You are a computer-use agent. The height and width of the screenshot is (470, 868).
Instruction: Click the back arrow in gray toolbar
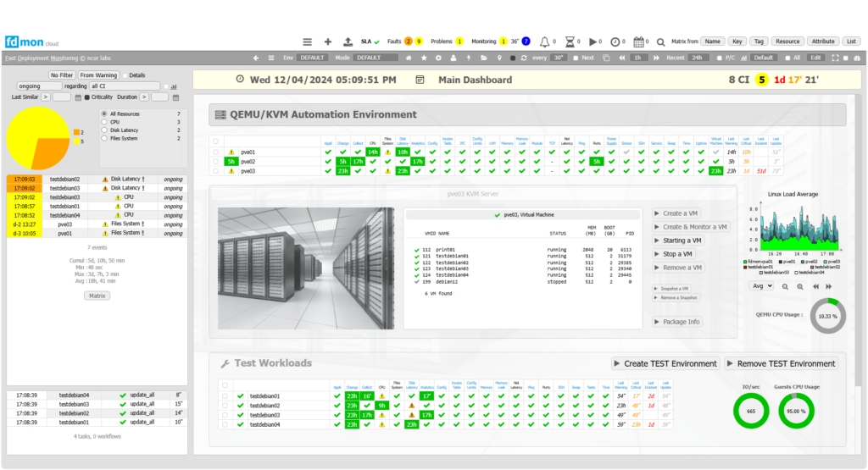[x=256, y=58]
